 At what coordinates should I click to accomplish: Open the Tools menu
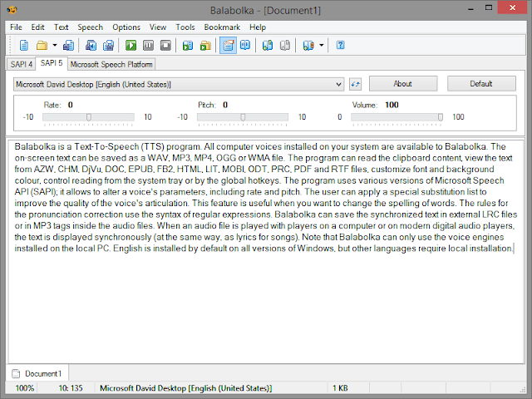[x=185, y=27]
